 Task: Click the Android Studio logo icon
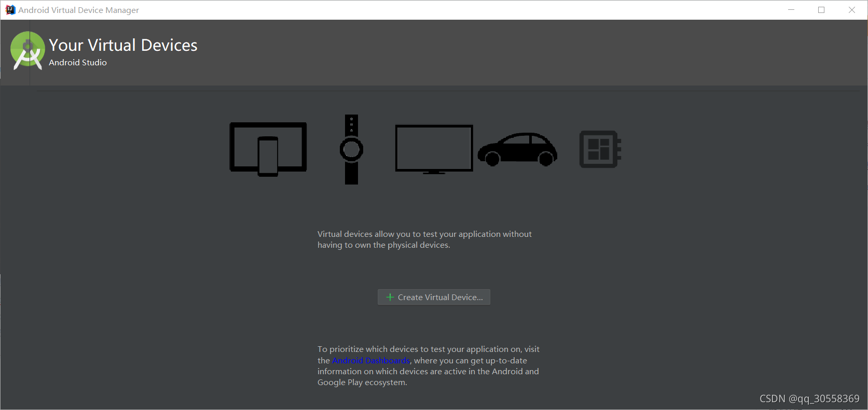pyautogui.click(x=27, y=50)
